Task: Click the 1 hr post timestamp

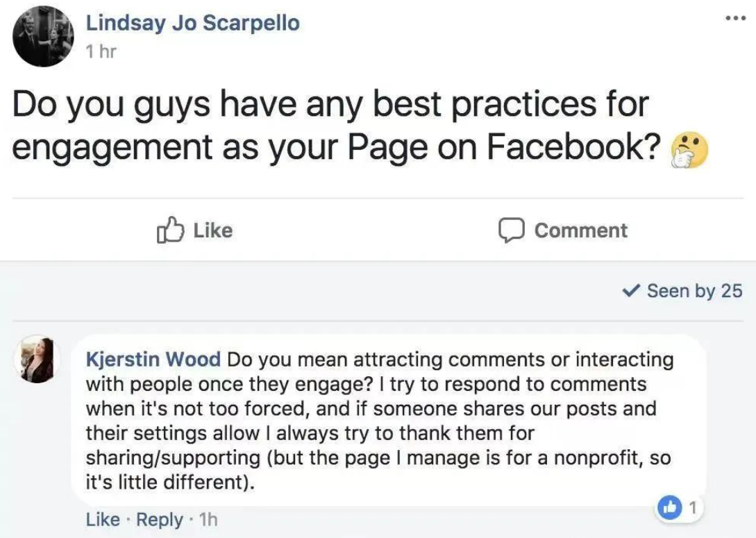Action: [x=101, y=51]
